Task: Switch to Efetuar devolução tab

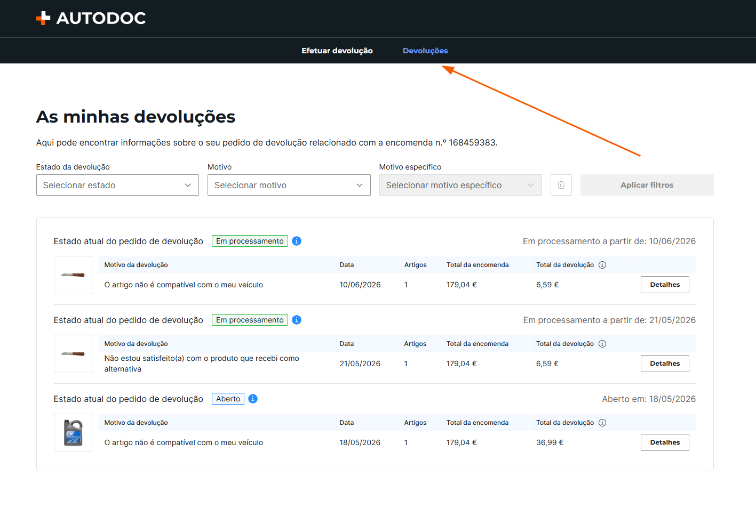Action: pos(337,51)
